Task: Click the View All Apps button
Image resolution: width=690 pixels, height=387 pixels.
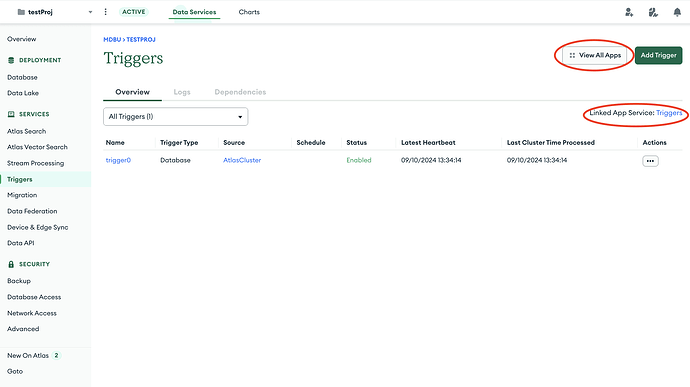Action: coord(595,55)
